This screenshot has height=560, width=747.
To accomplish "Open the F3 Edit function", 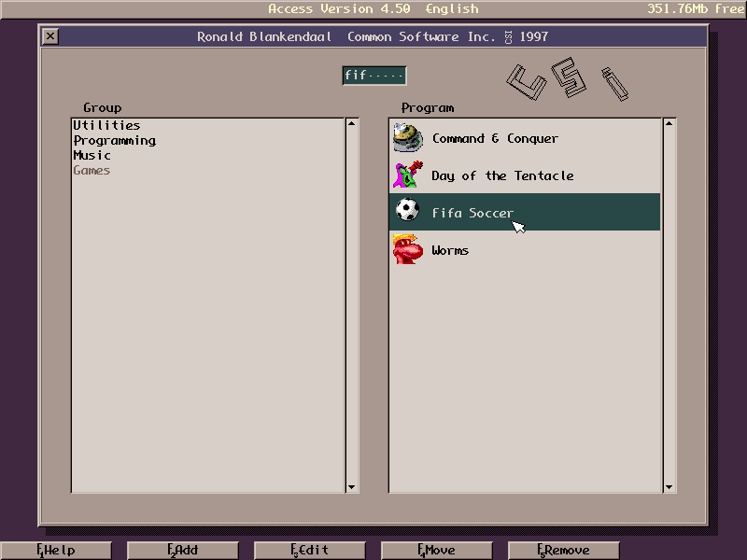I will 310,551.
